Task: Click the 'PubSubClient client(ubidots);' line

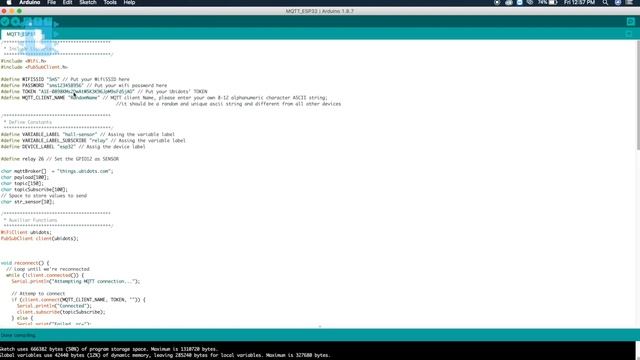Action: pos(40,238)
